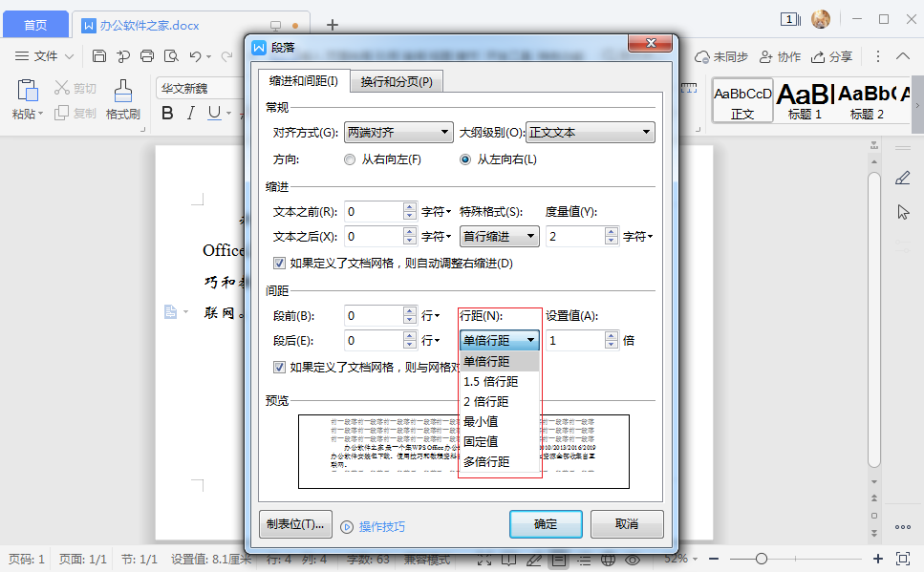Screen dimensions: 924x572
Task: Click the 设置值(A) input field
Action: (x=576, y=340)
